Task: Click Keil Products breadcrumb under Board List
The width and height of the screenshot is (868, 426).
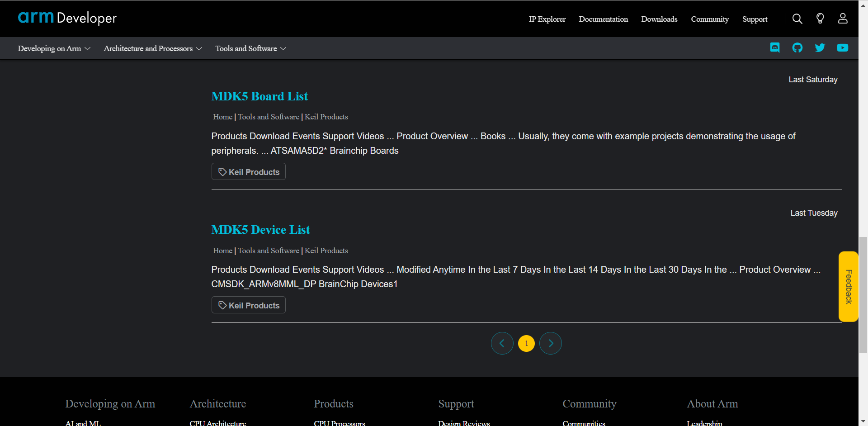Action: [x=326, y=117]
